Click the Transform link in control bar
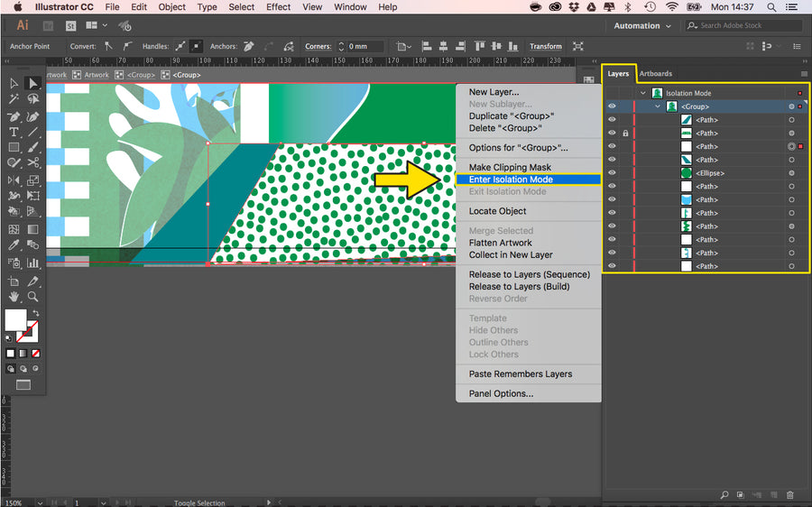This screenshot has width=812, height=507. [x=545, y=47]
